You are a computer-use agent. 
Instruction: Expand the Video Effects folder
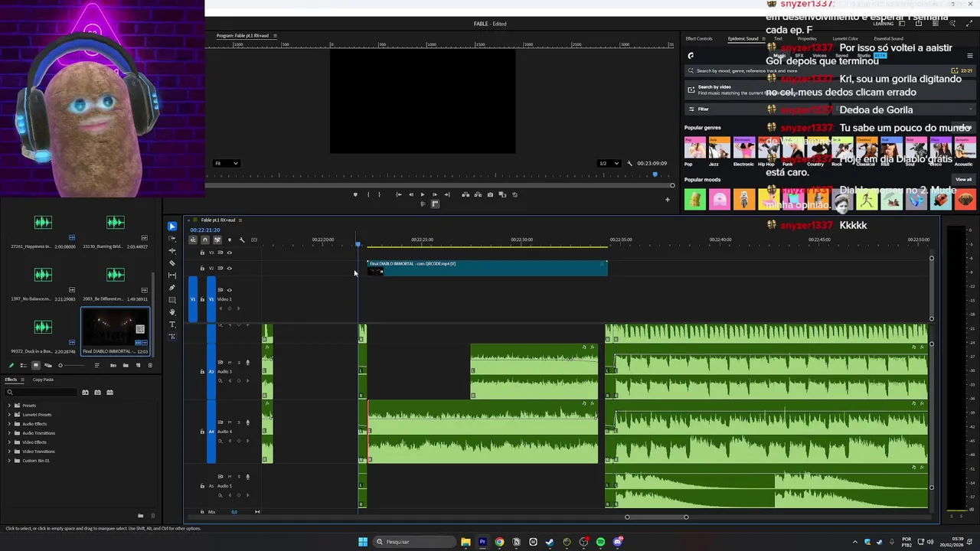point(9,442)
